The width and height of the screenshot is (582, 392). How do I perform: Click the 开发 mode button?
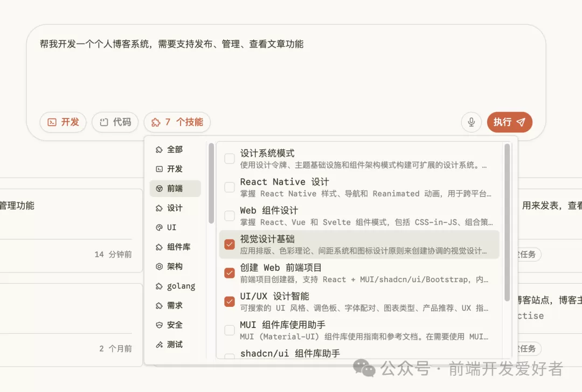coord(63,122)
